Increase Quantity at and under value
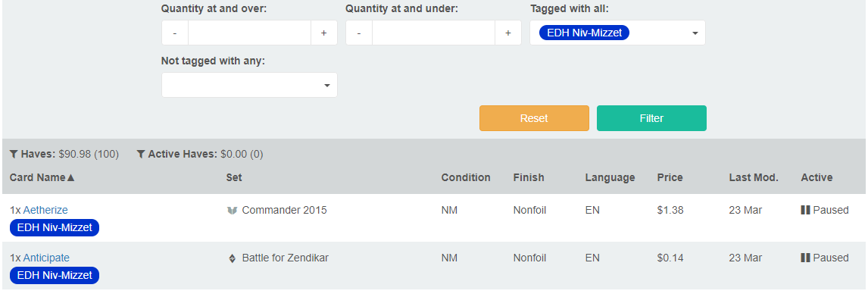Viewport: 868px width, 294px height. coord(507,33)
